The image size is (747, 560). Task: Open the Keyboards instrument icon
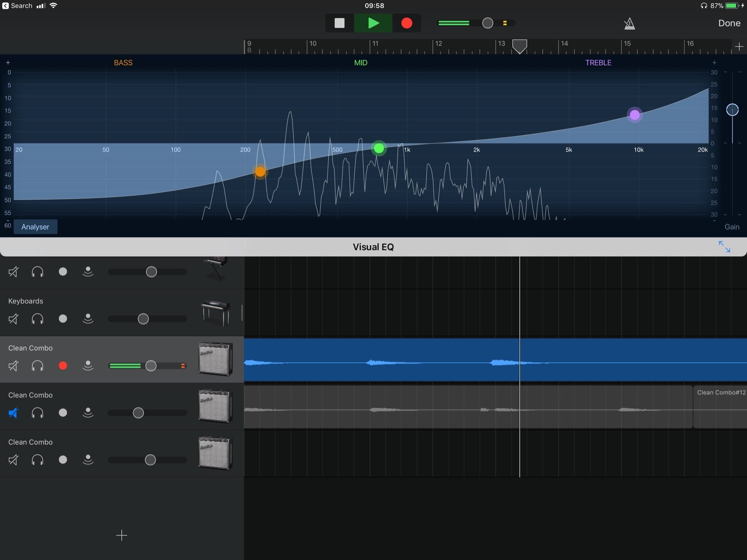pyautogui.click(x=216, y=313)
